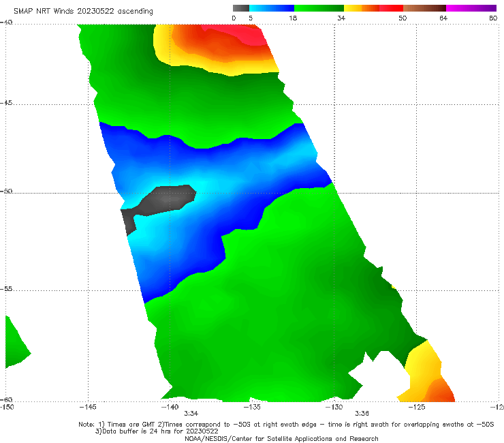Click the small green swath fragment at left edge
Viewport: 504px width, 443px height.
[x=16, y=344]
